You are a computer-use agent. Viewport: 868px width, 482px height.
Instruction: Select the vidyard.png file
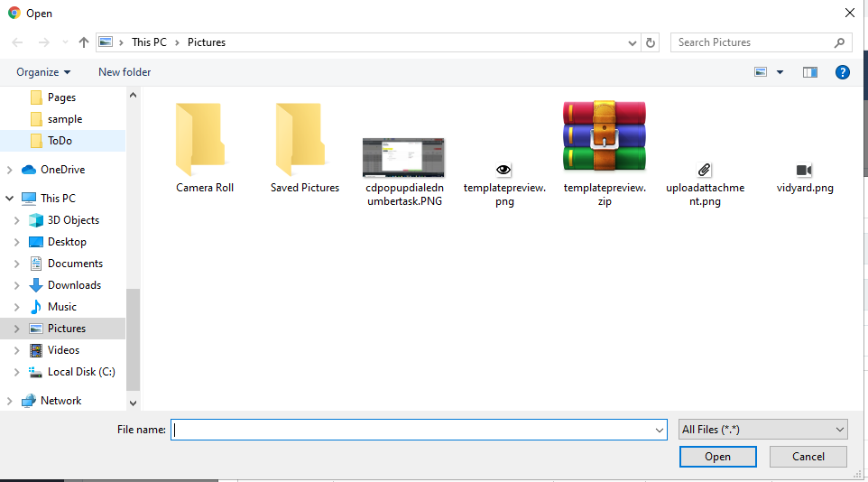pyautogui.click(x=804, y=179)
